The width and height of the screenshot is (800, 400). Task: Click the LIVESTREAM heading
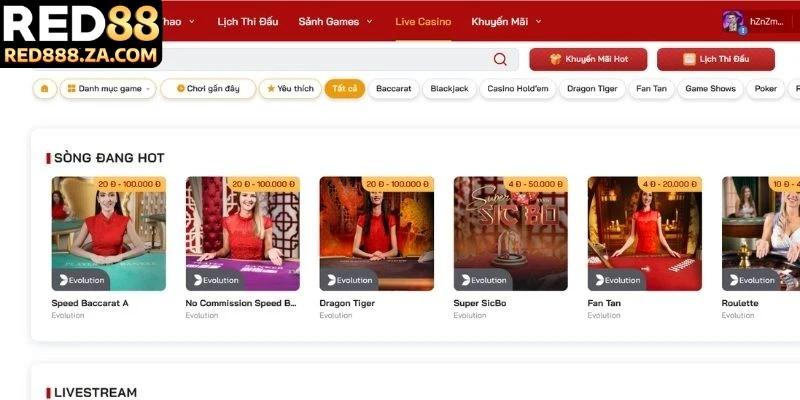point(95,392)
